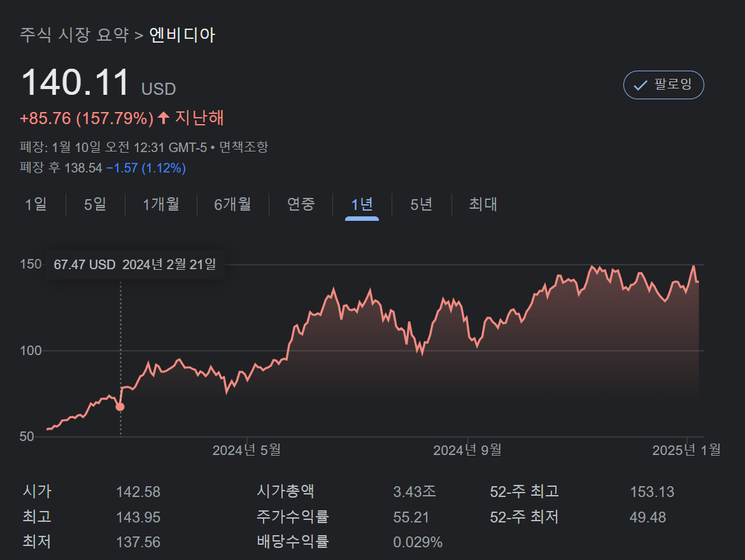Screen dimensions: 745x560
Task: Click the +85.76 (157.79%) change value
Action: click(x=87, y=118)
